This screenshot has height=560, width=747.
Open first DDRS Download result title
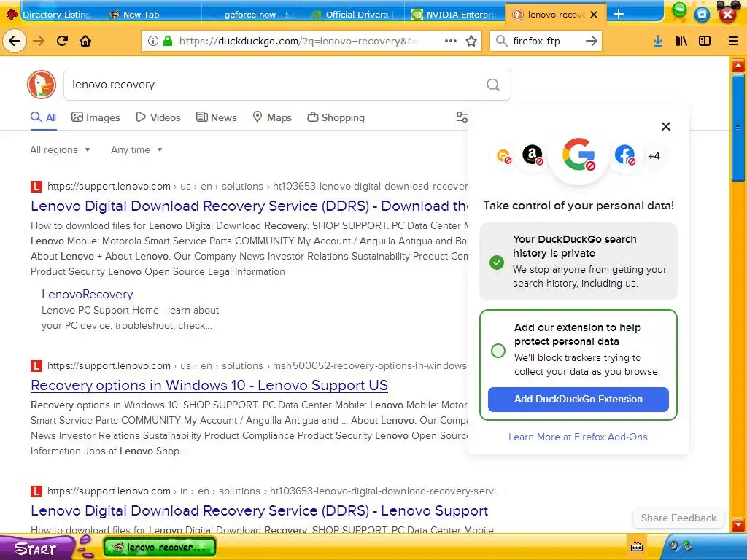click(x=249, y=206)
